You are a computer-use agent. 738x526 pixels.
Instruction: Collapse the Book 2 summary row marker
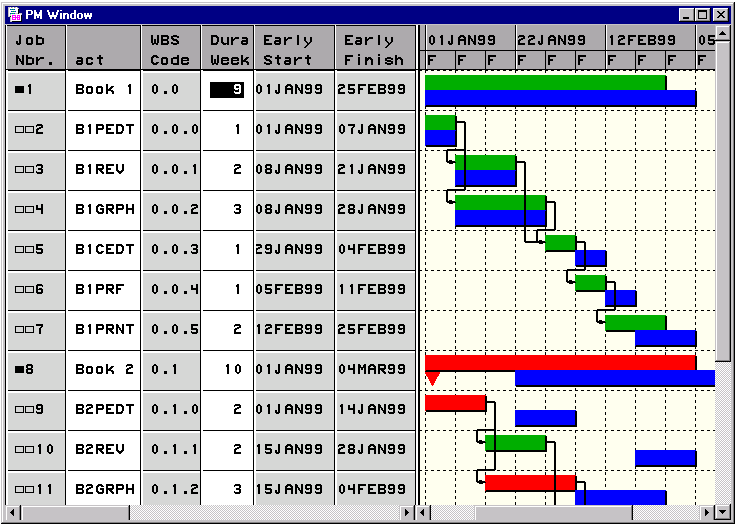19,369
